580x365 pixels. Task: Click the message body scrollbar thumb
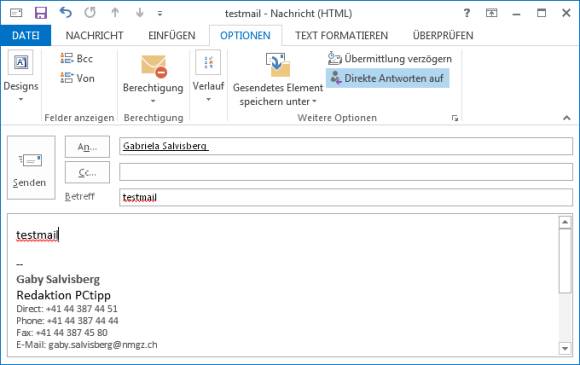565,261
